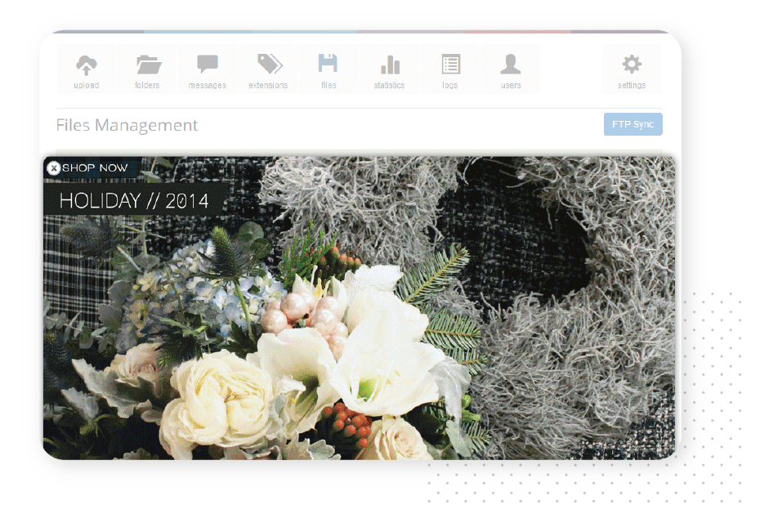The height and width of the screenshot is (532, 782).
Task: Select the extensions tag icon
Action: (269, 65)
